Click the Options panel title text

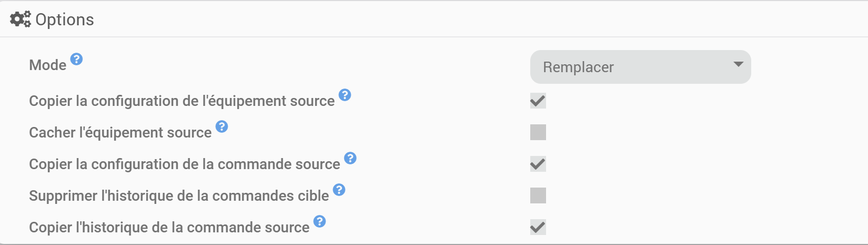65,19
